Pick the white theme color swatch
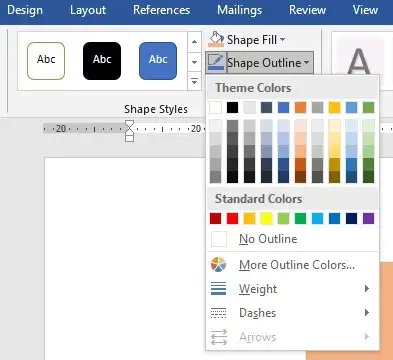This screenshot has height=360, width=393. tap(215, 107)
